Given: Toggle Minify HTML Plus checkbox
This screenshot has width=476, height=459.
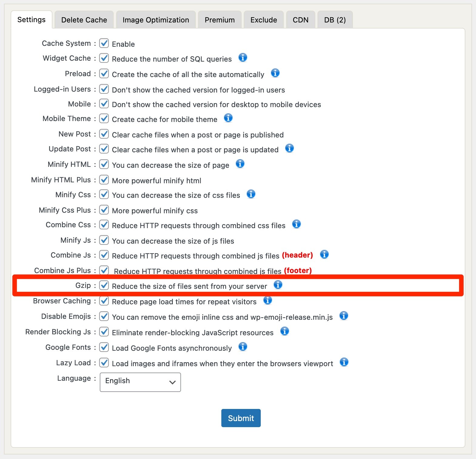Looking at the screenshot, I should click(104, 180).
